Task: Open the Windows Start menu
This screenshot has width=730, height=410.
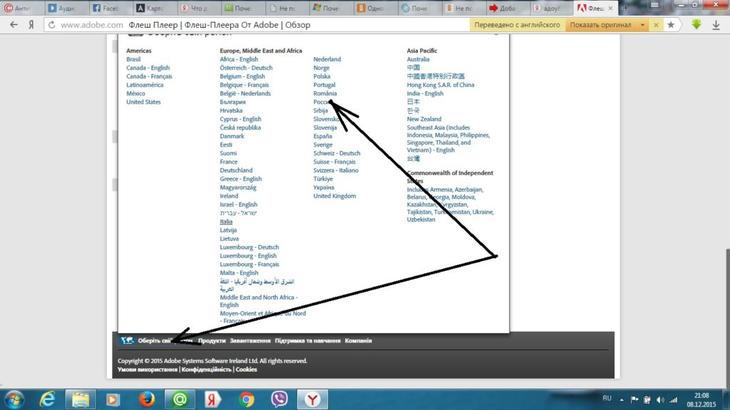Action: coord(14,399)
